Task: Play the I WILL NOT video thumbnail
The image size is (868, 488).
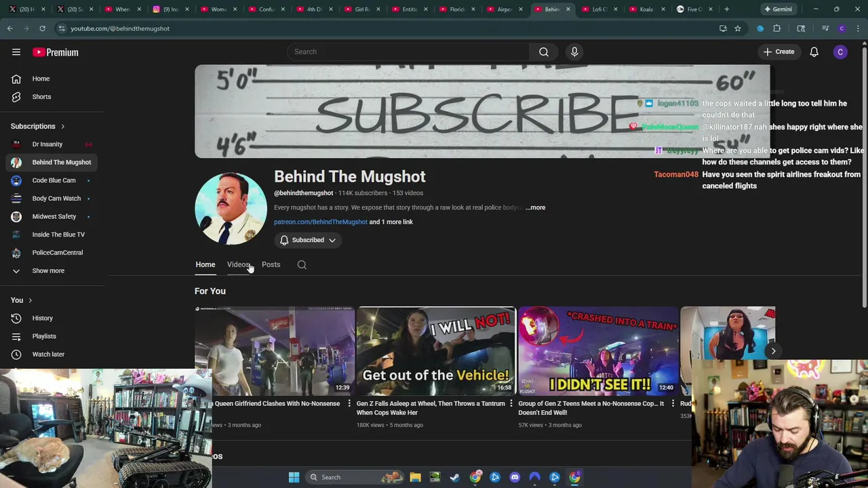Action: click(x=436, y=351)
